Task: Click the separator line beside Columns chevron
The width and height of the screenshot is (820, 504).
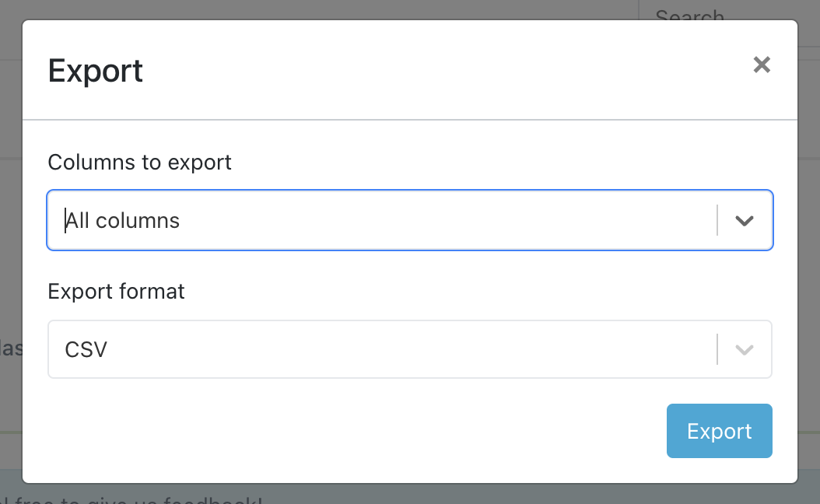Action: click(x=717, y=221)
